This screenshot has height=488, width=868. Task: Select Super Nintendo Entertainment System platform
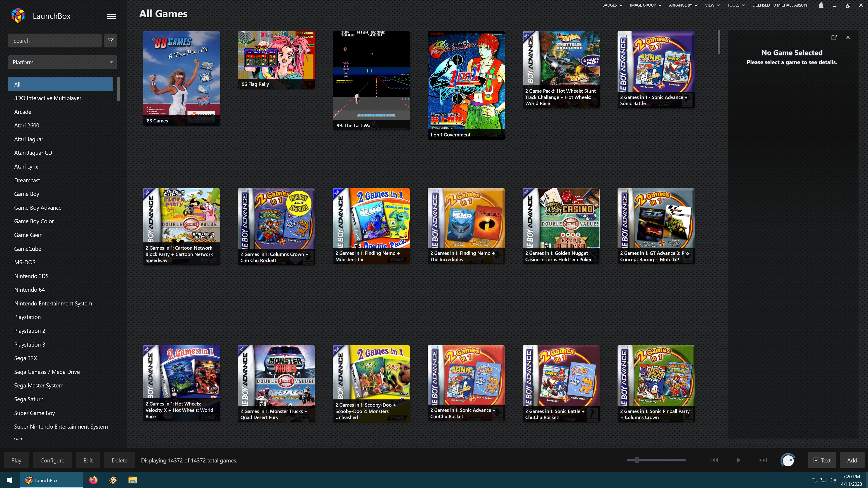coord(61,426)
